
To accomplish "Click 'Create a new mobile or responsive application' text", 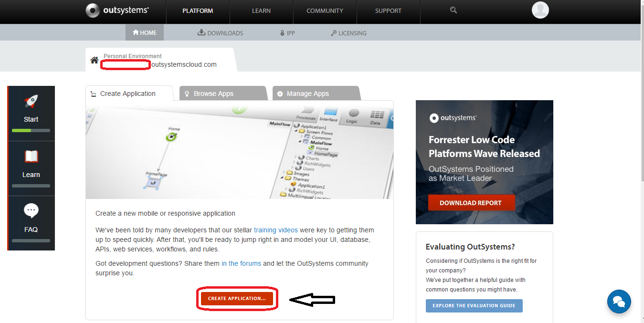I will [165, 213].
